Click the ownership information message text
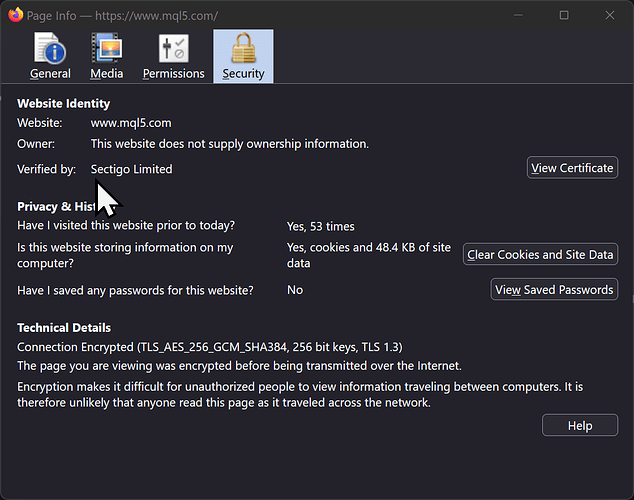Image resolution: width=634 pixels, height=500 pixels. [x=230, y=144]
